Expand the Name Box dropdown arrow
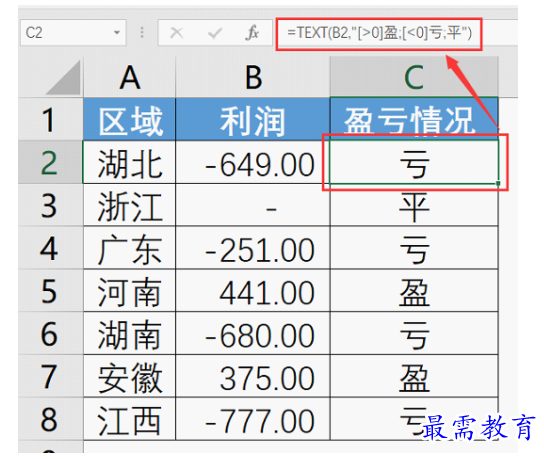 pyautogui.click(x=117, y=33)
